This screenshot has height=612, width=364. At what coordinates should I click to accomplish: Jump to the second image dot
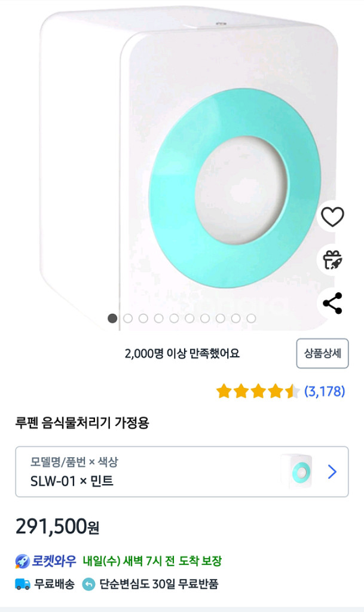click(x=128, y=319)
